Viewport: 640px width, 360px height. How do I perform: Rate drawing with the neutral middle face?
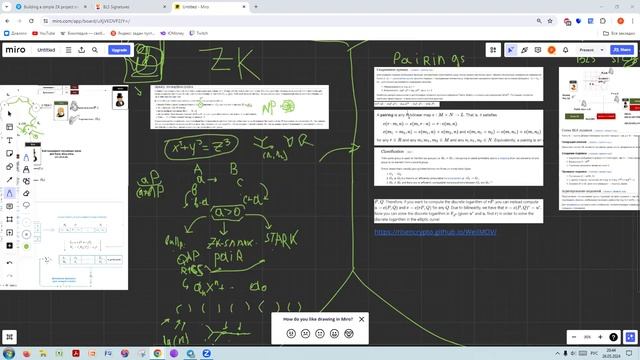[320, 334]
